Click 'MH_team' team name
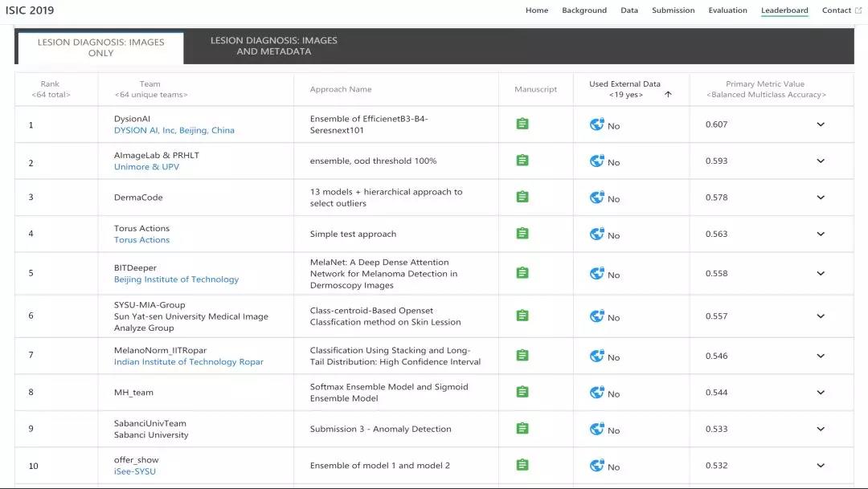 pos(133,393)
